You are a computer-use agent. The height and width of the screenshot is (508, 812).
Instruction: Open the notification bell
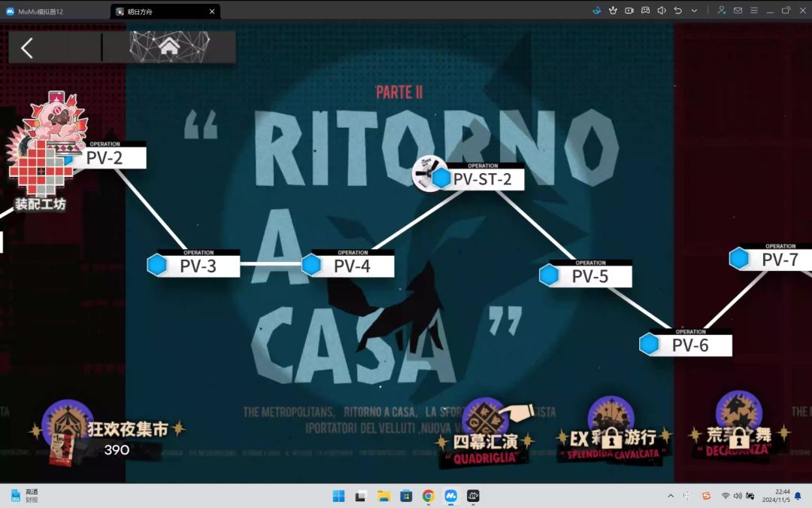pos(798,496)
